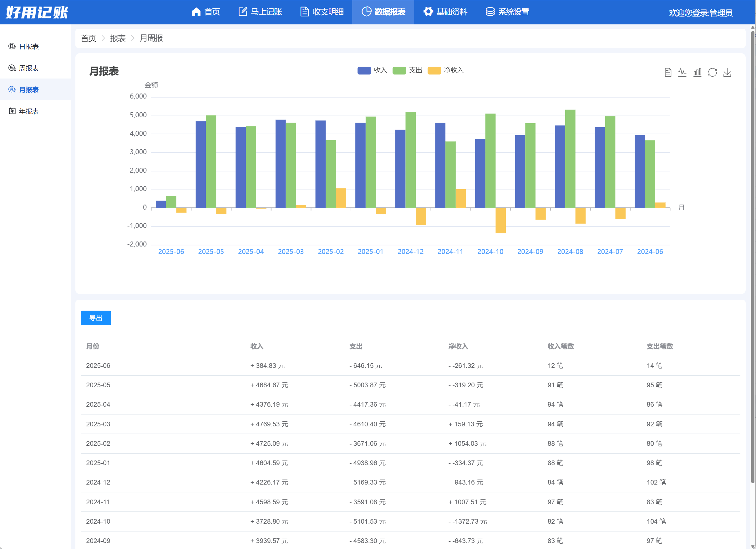
Task: Open the 收支明细 menu
Action: 322,12
